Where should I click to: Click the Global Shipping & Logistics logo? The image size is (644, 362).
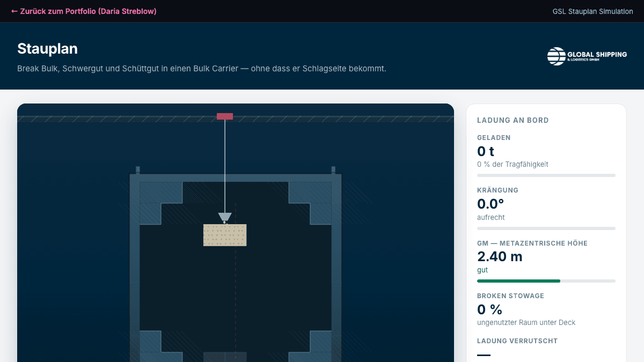(587, 56)
